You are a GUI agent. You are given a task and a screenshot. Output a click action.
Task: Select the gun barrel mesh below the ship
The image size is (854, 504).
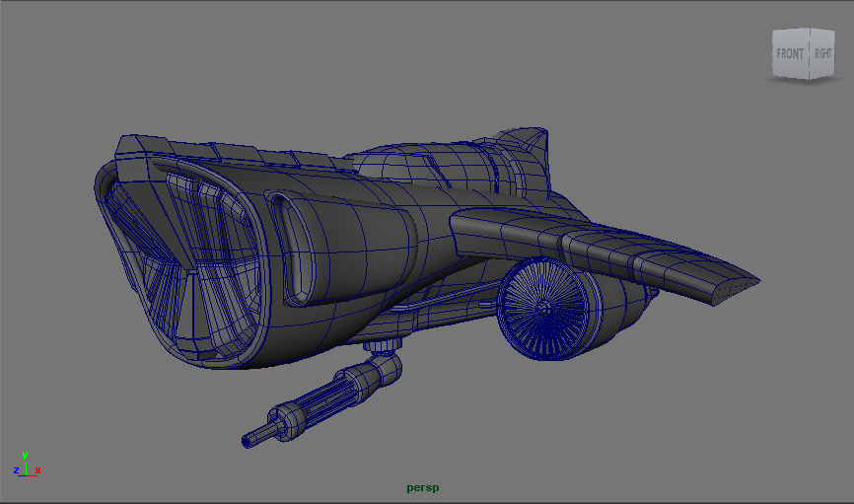[x=321, y=400]
